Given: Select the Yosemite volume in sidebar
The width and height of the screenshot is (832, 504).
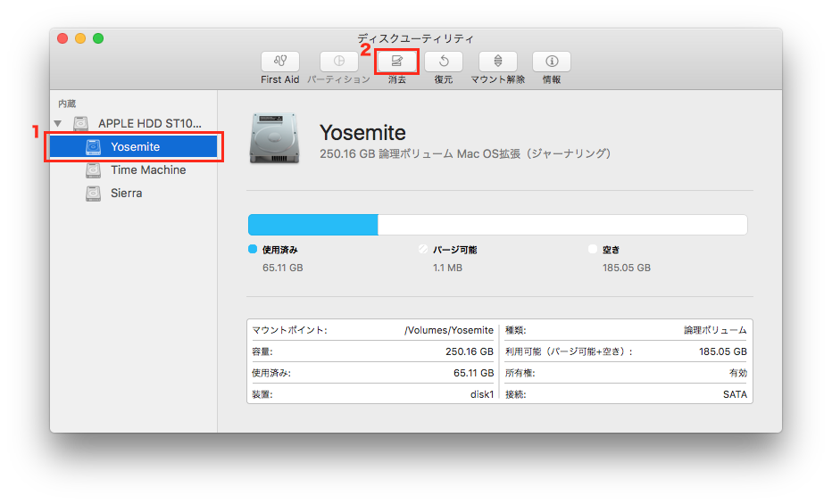Looking at the screenshot, I should [134, 147].
